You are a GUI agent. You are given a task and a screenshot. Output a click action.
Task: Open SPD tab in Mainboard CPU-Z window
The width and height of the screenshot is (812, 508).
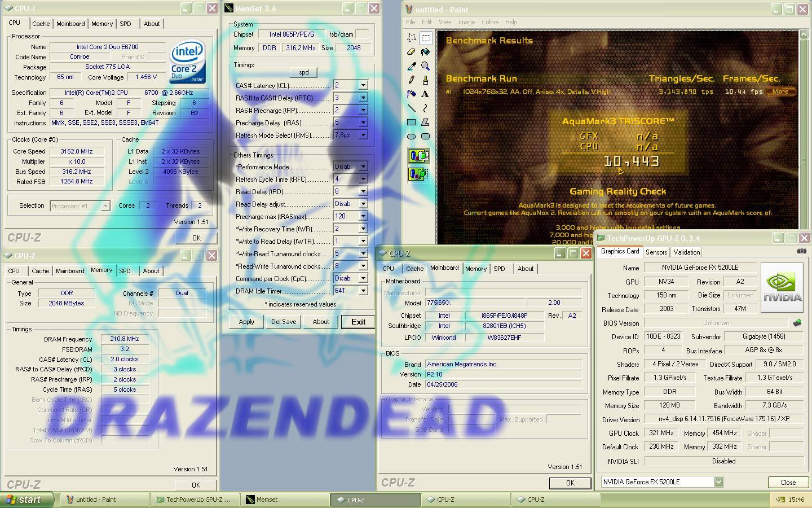(499, 269)
